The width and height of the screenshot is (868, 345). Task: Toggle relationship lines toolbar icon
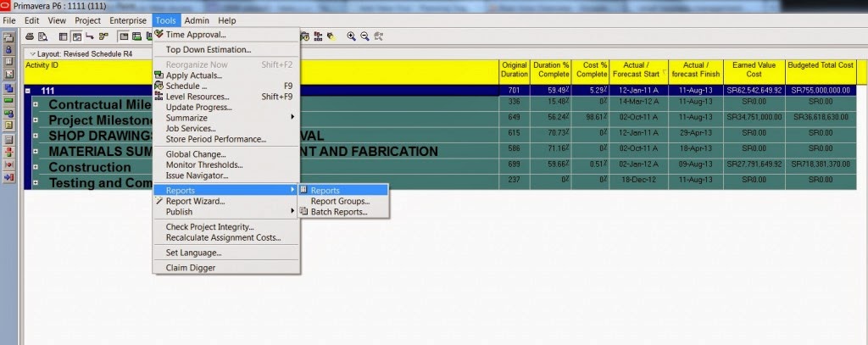coord(89,36)
